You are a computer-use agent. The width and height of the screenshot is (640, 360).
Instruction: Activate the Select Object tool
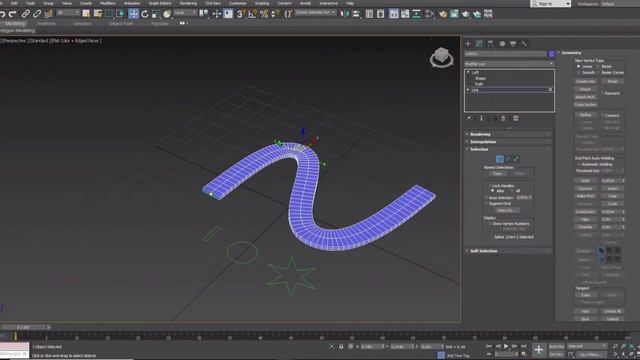(x=86, y=14)
